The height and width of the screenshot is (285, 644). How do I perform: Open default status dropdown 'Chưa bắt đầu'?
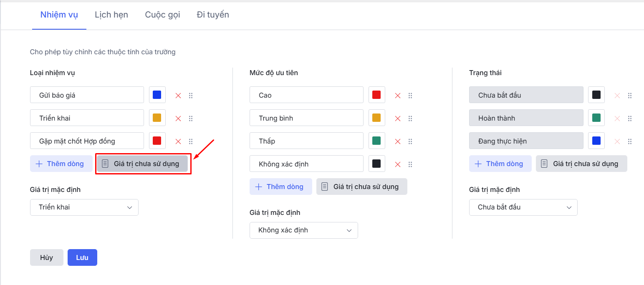pos(523,207)
